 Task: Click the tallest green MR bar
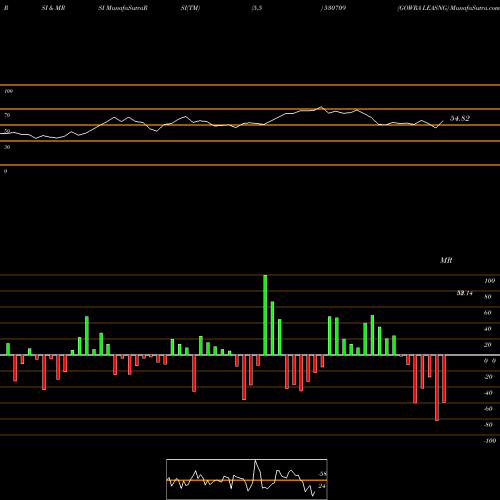coord(265,315)
